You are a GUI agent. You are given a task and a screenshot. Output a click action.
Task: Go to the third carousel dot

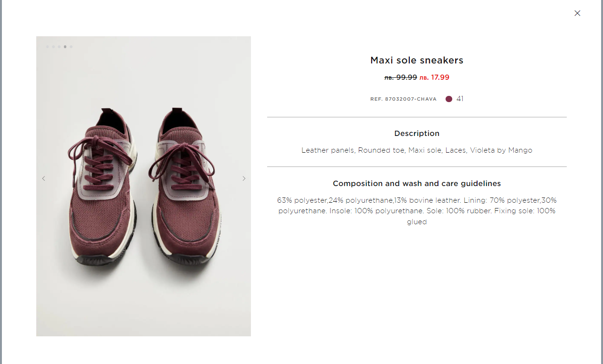pyautogui.click(x=59, y=47)
